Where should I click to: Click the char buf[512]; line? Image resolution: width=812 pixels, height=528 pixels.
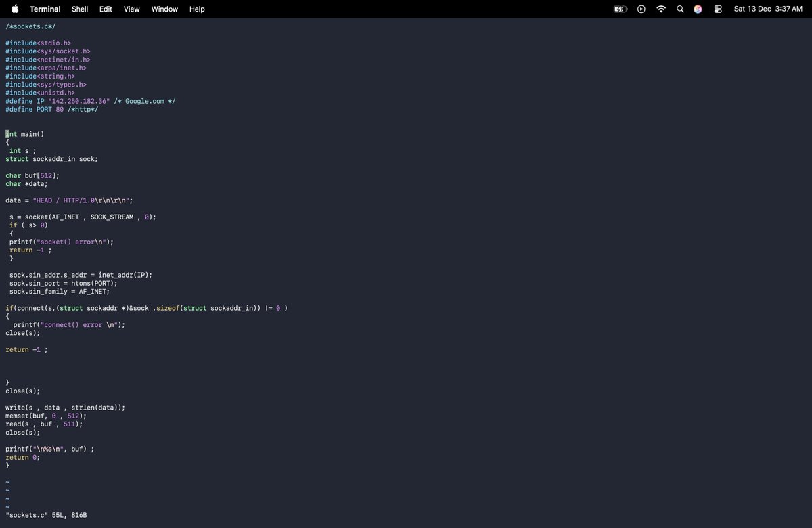click(x=32, y=175)
